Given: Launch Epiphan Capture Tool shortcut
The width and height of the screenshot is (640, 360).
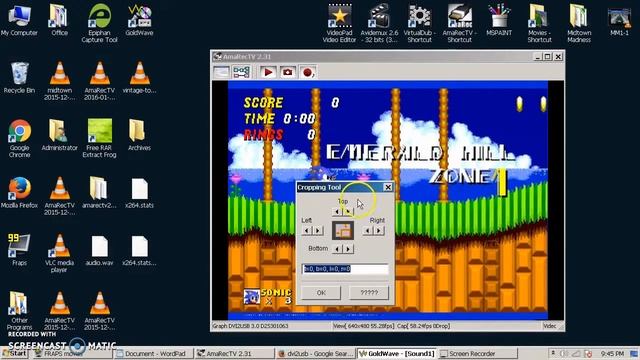Looking at the screenshot, I should 99,24.
